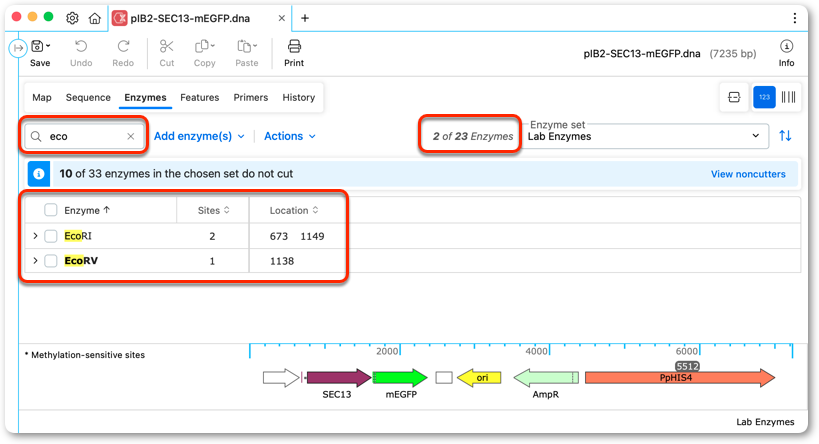Click the eco search field
This screenshot has height=444, width=819.
[84, 136]
